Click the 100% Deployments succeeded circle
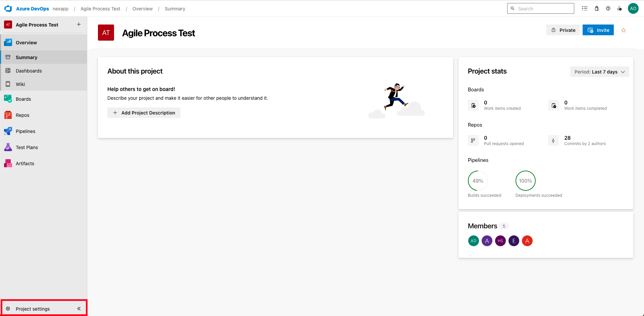This screenshot has width=644, height=316. pyautogui.click(x=526, y=181)
